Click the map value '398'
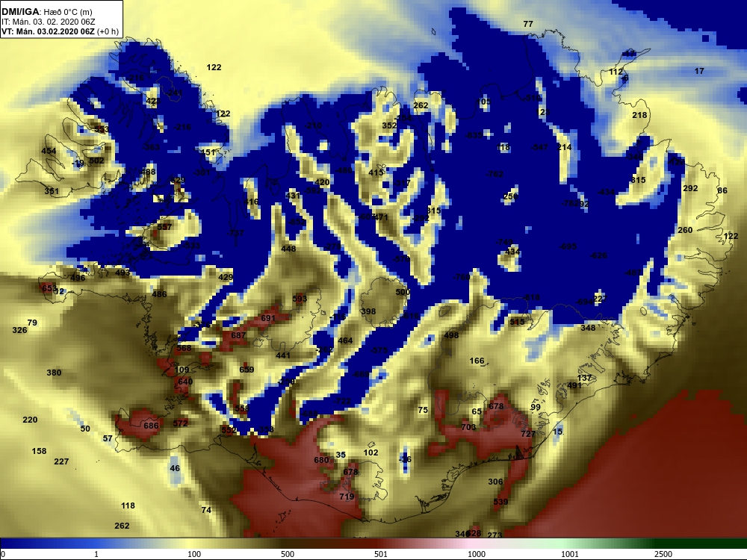The height and width of the screenshot is (560, 747). pyautogui.click(x=368, y=311)
